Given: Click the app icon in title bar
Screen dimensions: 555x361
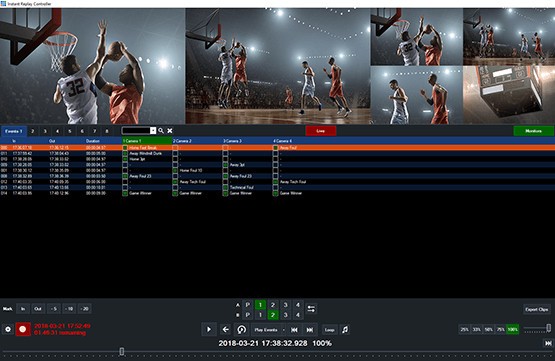Looking at the screenshot, I should (x=3, y=4).
